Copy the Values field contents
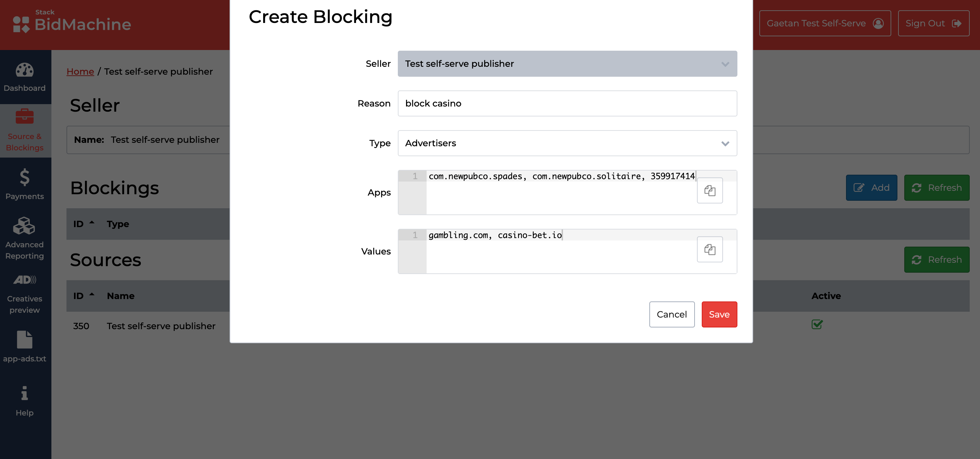Image resolution: width=980 pixels, height=459 pixels. coord(710,249)
